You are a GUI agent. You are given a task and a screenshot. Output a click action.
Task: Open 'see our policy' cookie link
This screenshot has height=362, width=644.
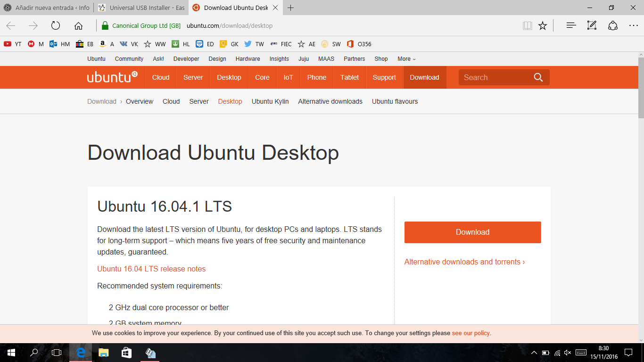(471, 333)
